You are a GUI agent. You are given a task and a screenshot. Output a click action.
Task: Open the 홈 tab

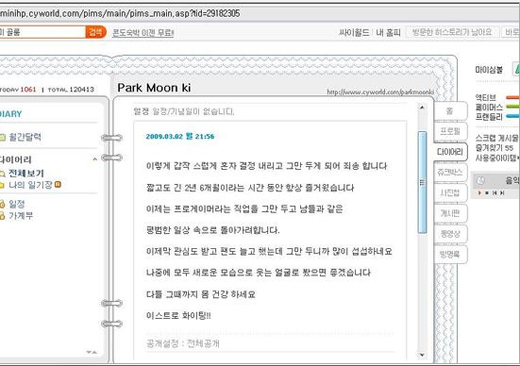pyautogui.click(x=450, y=111)
